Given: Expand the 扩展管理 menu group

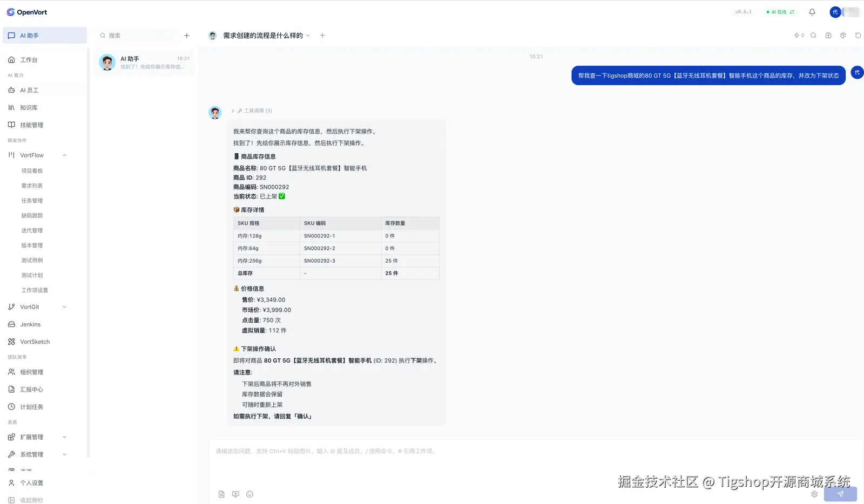Looking at the screenshot, I should pos(64,437).
